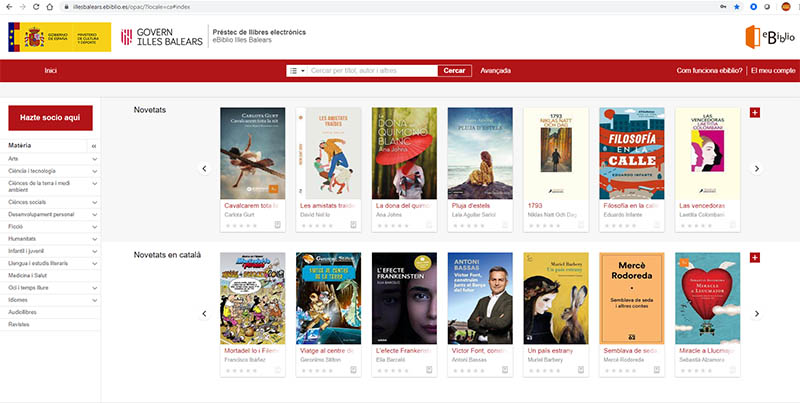
Task: Click the ebook format icon on Pluja d'estels card
Action: (x=505, y=224)
